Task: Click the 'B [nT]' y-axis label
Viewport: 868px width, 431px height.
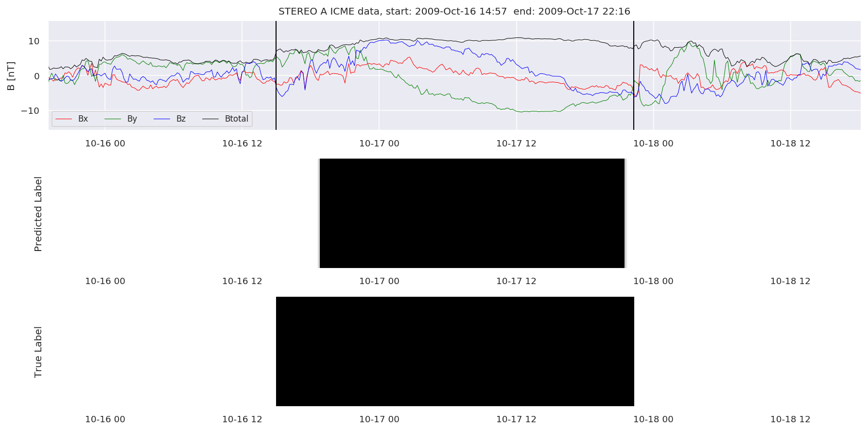Action: [11, 76]
